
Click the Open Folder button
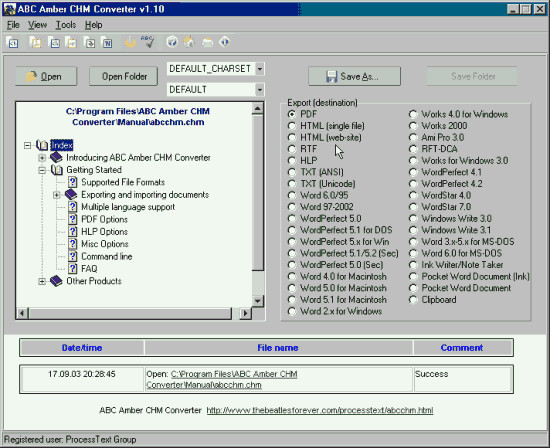(123, 76)
